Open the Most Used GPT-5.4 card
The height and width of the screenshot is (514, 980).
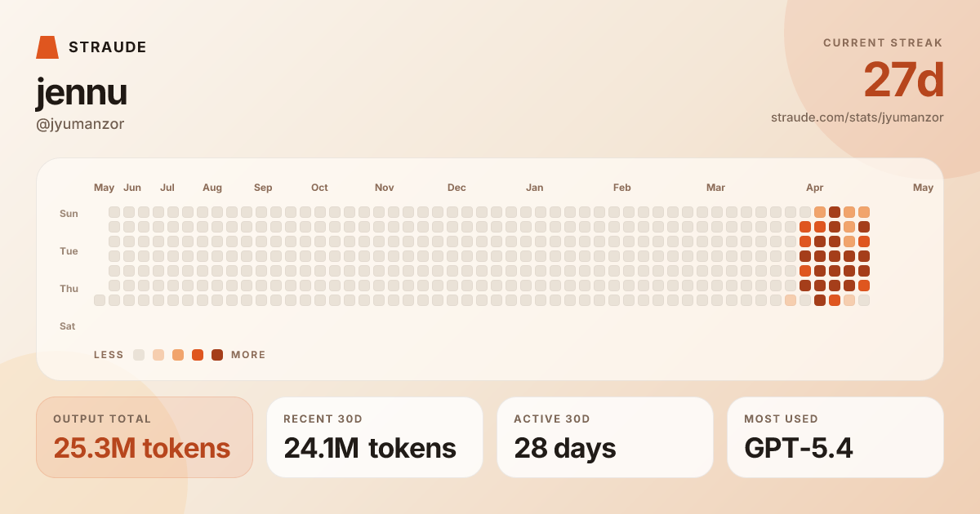point(835,437)
